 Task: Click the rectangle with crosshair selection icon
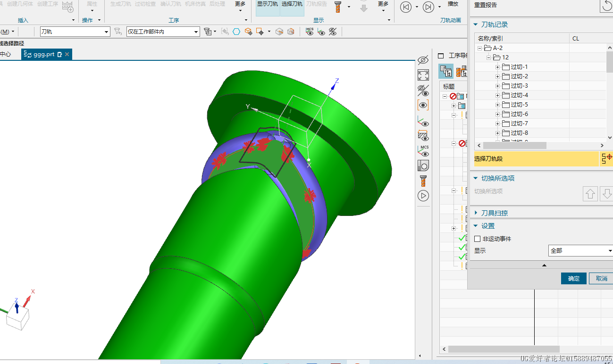click(x=260, y=32)
